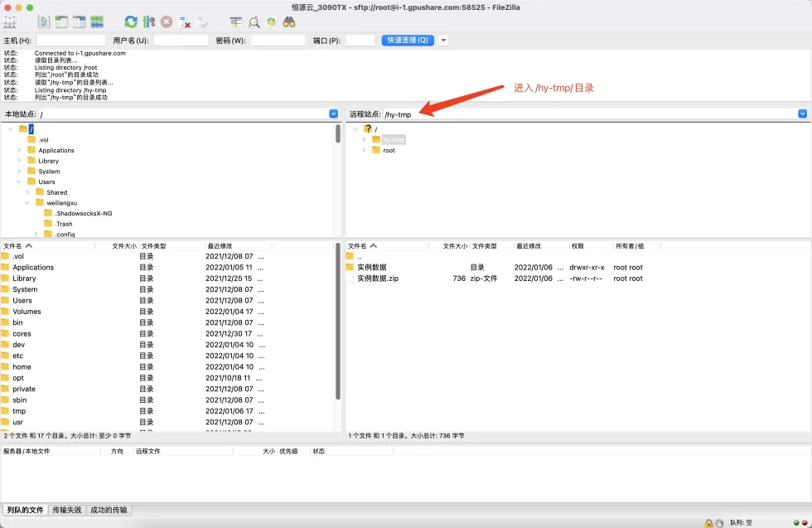812x528 pixels.
Task: Select the .Trash folder in local tree
Action: (x=64, y=224)
